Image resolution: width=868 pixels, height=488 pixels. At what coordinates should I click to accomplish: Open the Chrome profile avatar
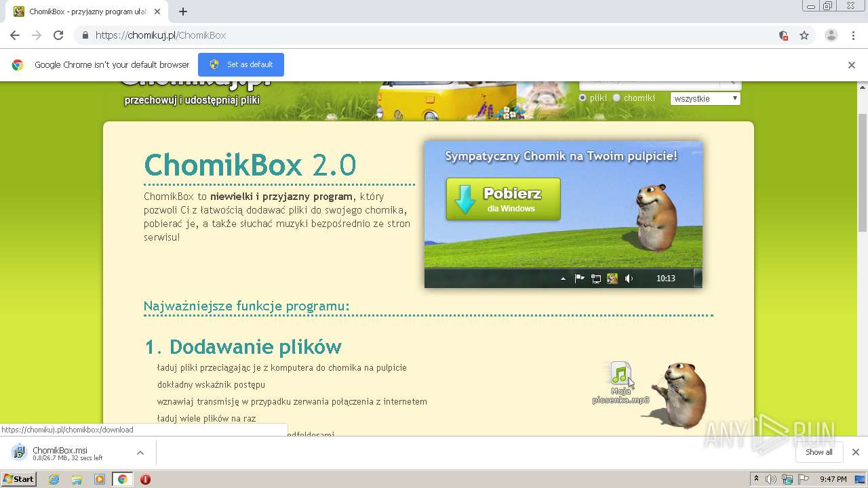tap(831, 35)
